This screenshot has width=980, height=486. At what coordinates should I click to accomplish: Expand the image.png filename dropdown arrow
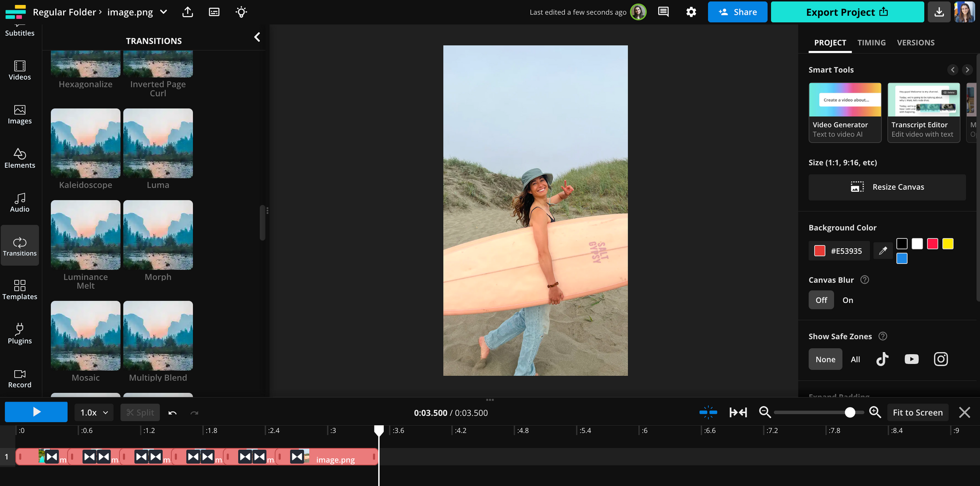pyautogui.click(x=164, y=12)
